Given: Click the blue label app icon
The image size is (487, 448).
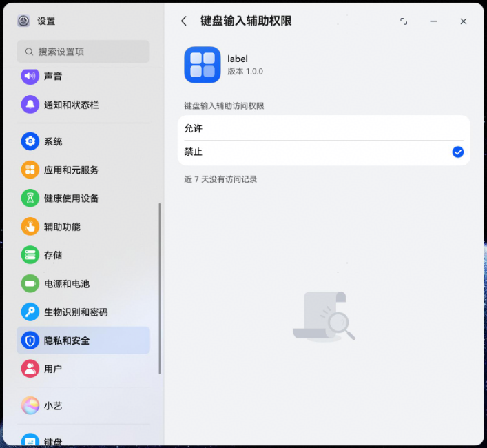Looking at the screenshot, I should (x=203, y=65).
